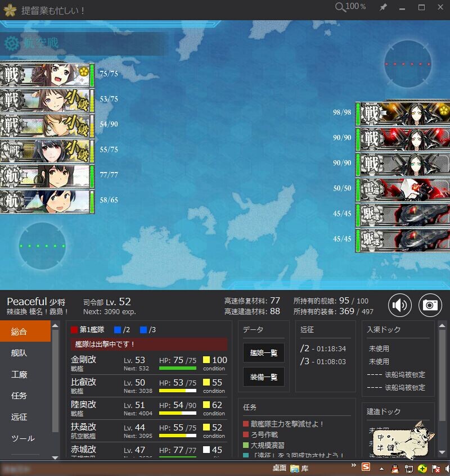Open the 艦娘一覧 button
450x476 pixels.
pos(264,353)
